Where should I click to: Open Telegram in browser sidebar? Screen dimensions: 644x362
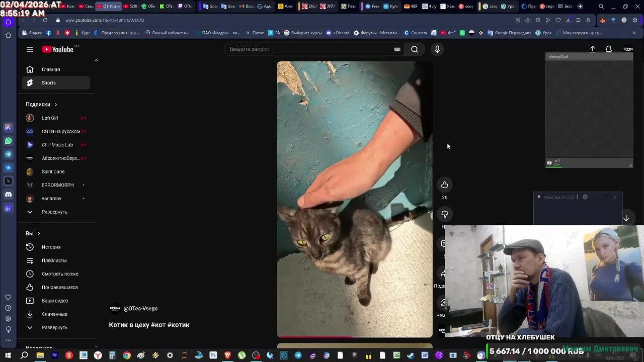coord(8,154)
